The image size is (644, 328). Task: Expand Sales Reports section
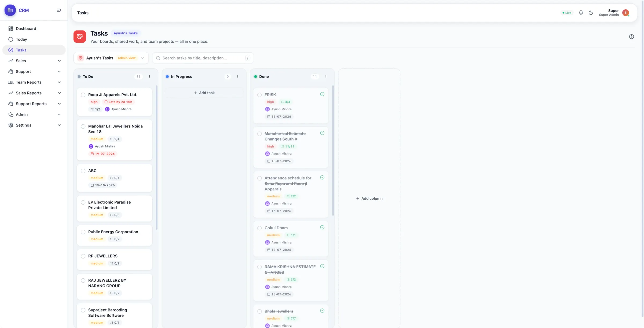coord(34,93)
